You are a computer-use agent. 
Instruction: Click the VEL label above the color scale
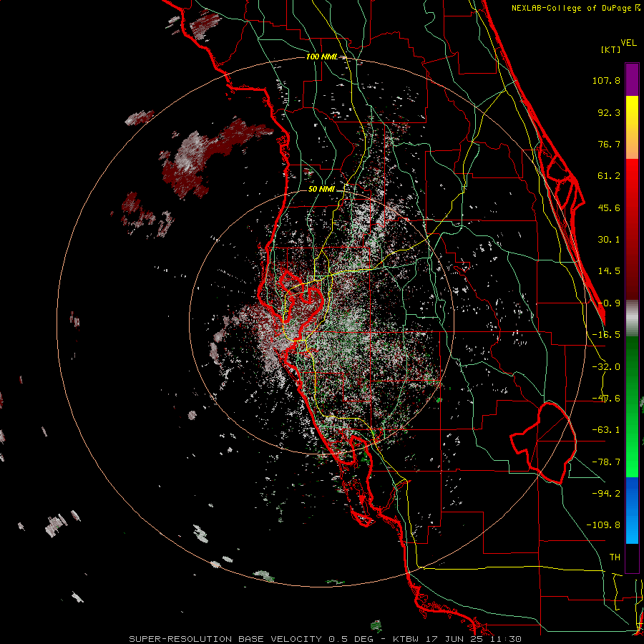(x=628, y=43)
